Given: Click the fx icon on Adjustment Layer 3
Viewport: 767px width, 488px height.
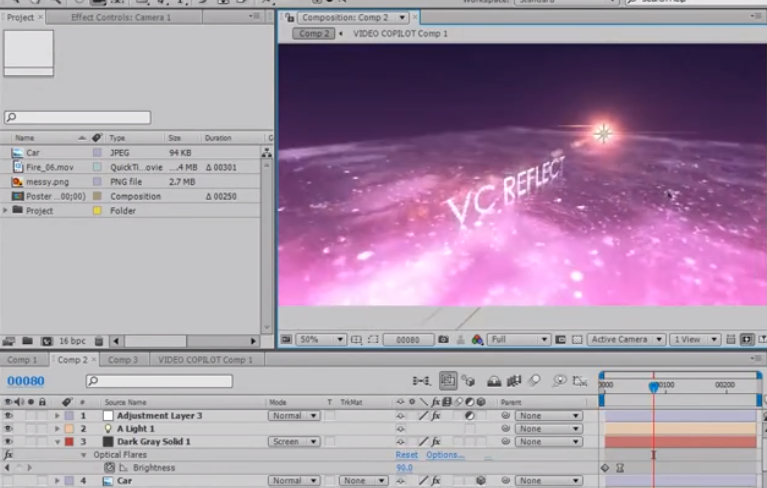Looking at the screenshot, I should [x=435, y=416].
